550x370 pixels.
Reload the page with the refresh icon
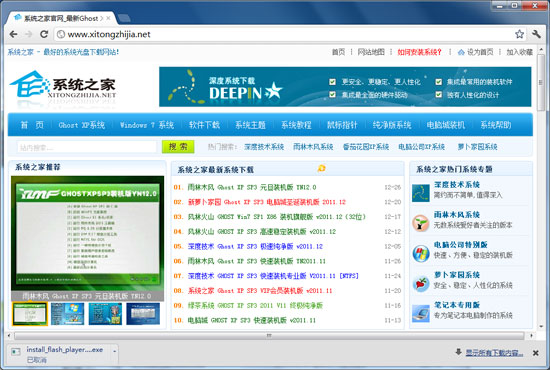(44, 34)
